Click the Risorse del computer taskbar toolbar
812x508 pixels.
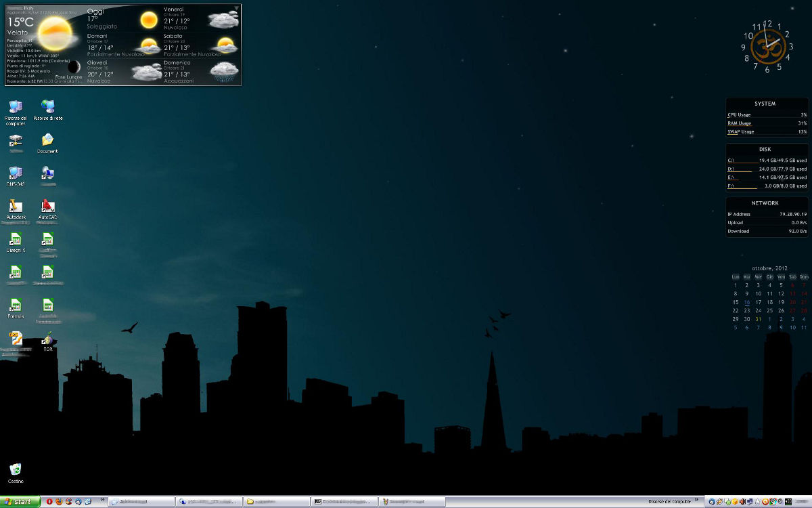coord(669,502)
